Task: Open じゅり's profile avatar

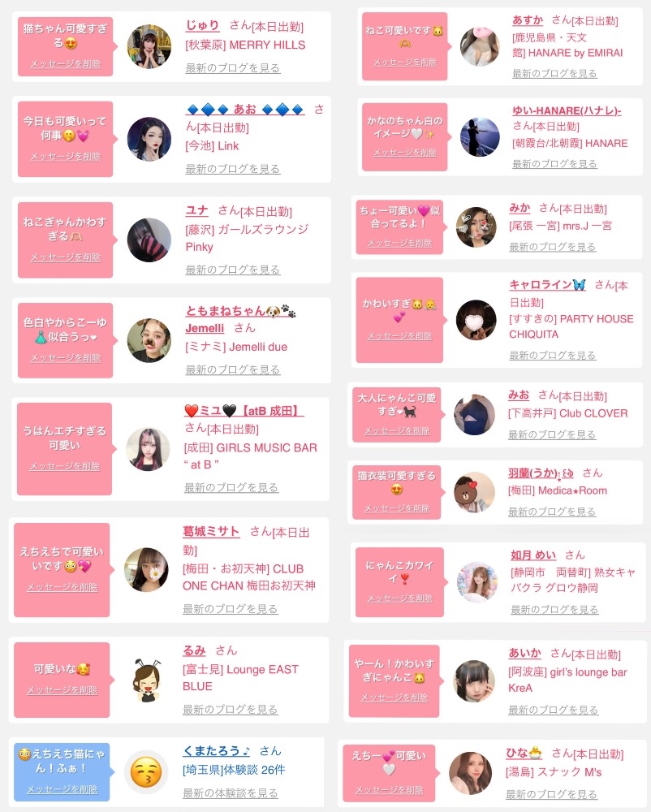Action: click(x=149, y=46)
